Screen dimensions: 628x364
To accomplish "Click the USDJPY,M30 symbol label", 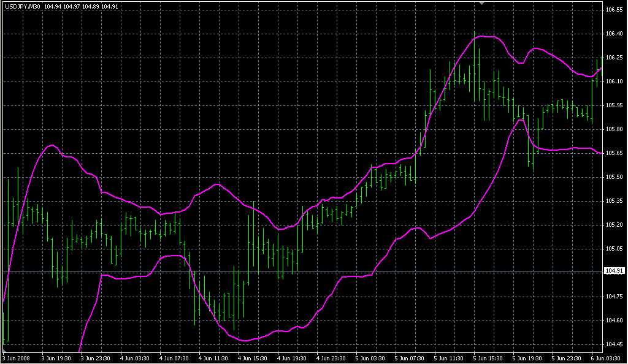I will point(21,6).
